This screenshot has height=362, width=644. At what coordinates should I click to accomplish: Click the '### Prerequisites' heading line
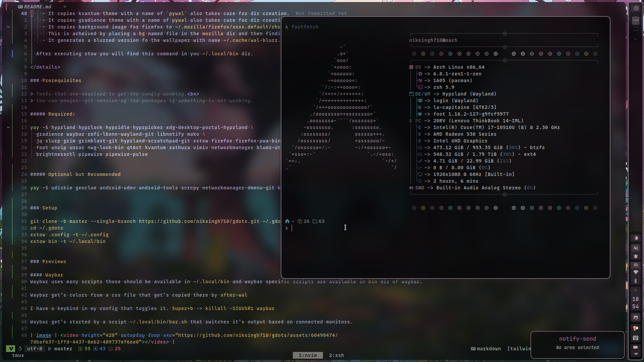pyautogui.click(x=56, y=80)
